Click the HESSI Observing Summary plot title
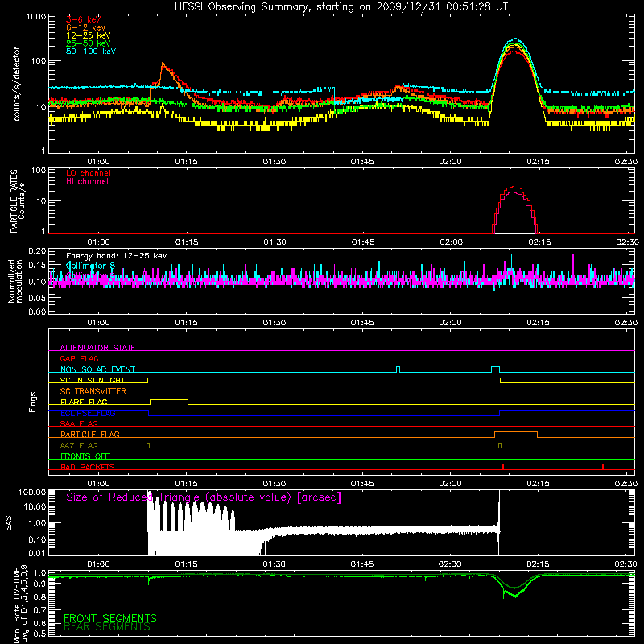The image size is (644, 644). (x=341, y=7)
